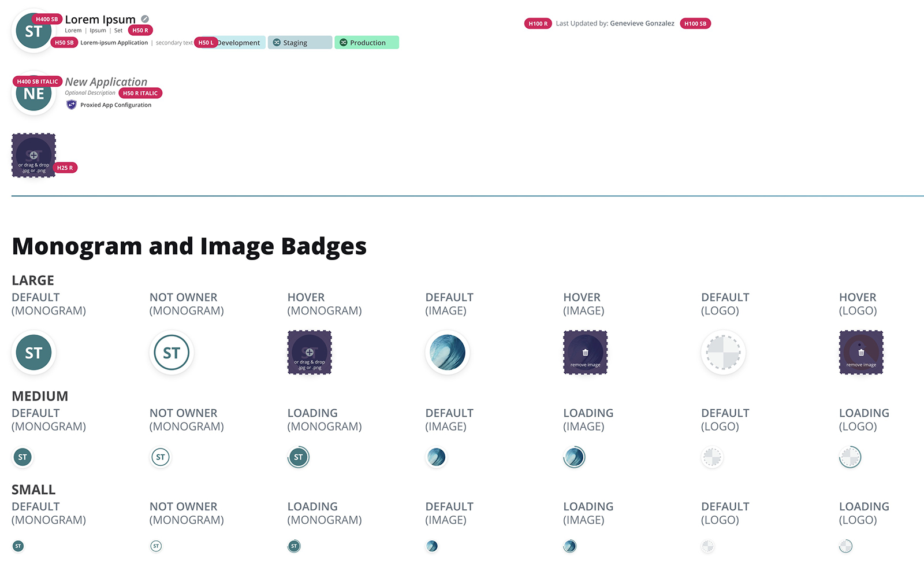
Task: Choose the Development environment tag
Action: 240,43
